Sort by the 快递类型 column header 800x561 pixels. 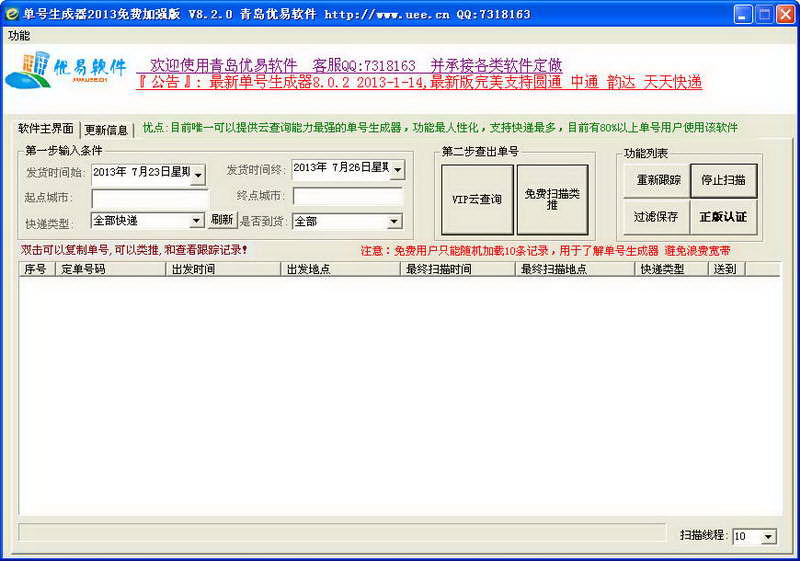point(672,269)
